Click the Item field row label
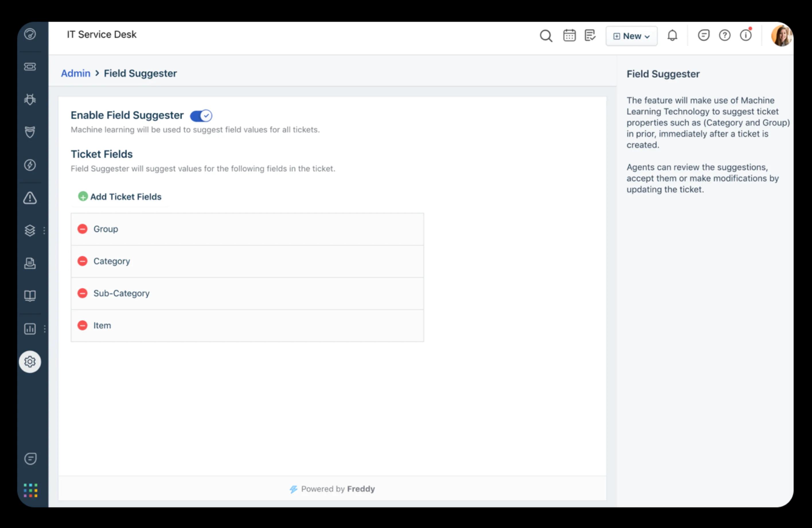 [102, 325]
